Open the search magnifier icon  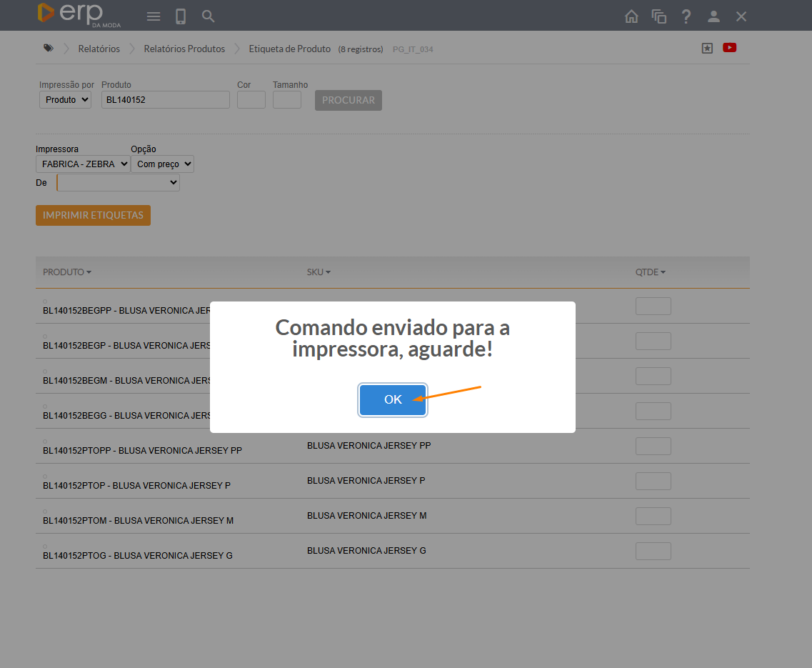click(208, 16)
